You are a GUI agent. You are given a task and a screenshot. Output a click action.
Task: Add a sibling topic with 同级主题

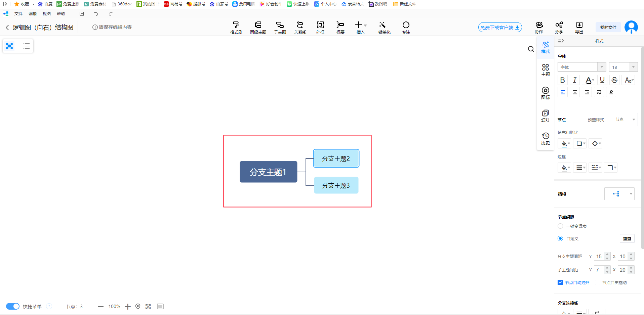258,27
